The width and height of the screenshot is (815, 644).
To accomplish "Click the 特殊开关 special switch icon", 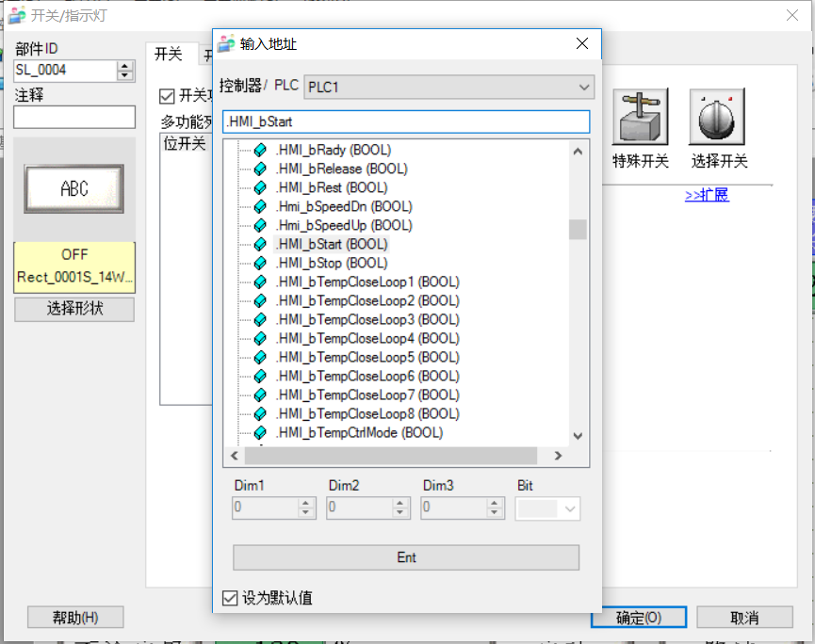I will click(x=640, y=117).
